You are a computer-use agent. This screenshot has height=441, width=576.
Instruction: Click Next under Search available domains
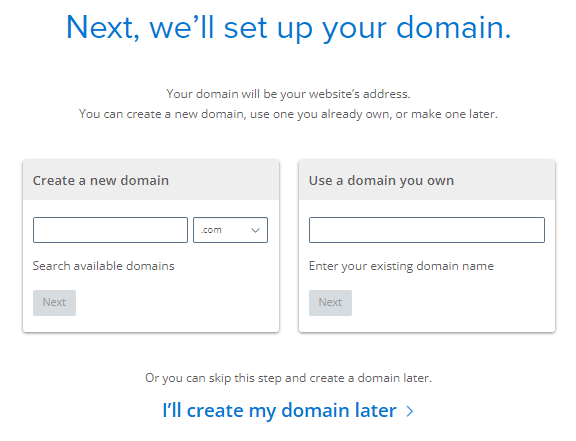(x=54, y=303)
